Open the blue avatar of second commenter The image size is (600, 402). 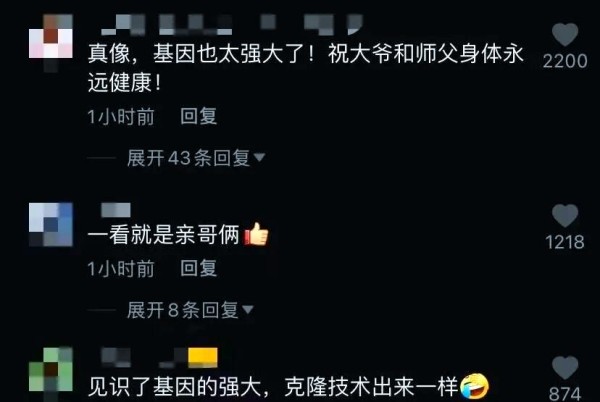click(51, 225)
